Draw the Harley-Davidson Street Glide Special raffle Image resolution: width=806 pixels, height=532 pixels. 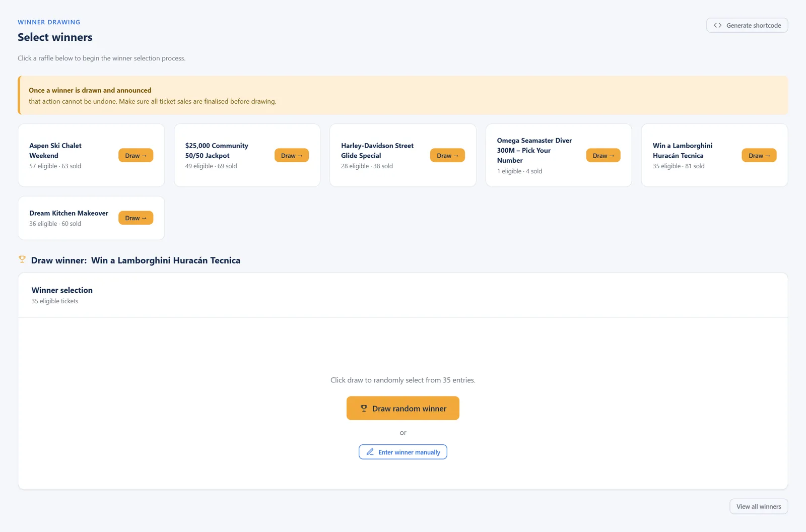pyautogui.click(x=447, y=156)
